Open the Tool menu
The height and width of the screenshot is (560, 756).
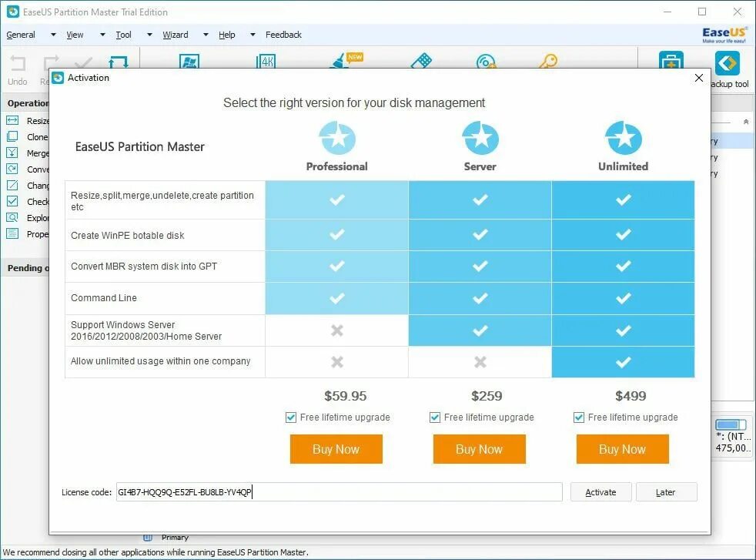pos(123,35)
